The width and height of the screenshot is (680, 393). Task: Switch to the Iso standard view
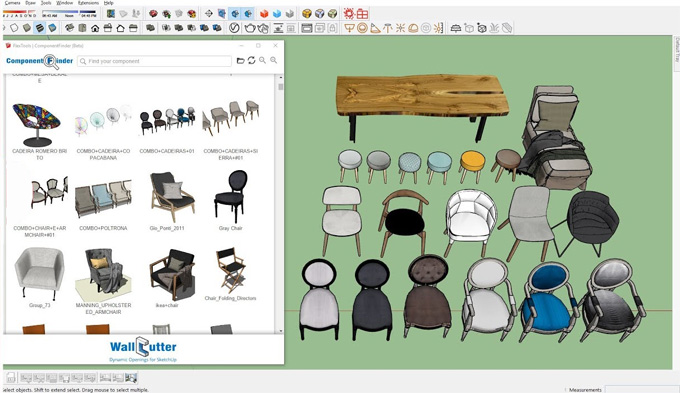pos(69,28)
